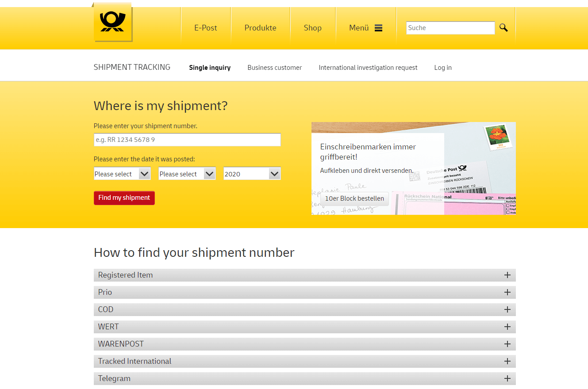Viewport: 588px width, 389px height.
Task: Select the E-Post menu item
Action: point(205,27)
